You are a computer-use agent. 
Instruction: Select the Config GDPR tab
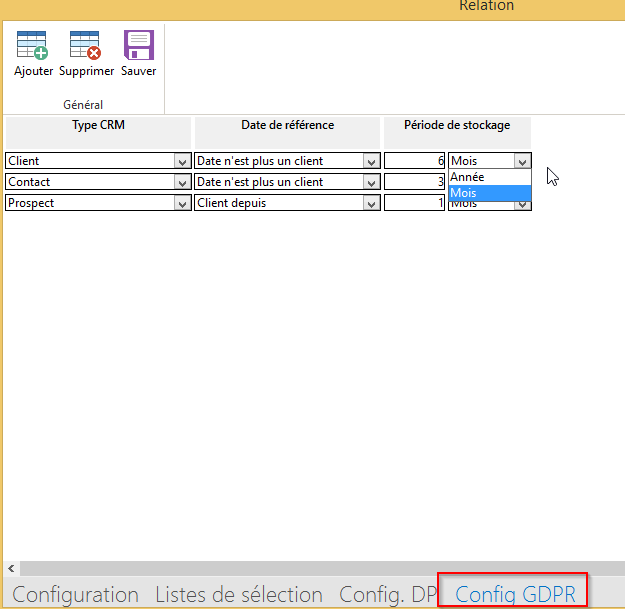click(x=515, y=594)
